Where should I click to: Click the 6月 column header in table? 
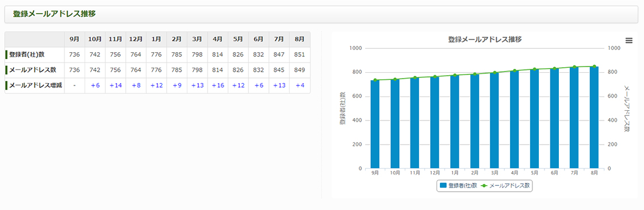[x=259, y=40]
